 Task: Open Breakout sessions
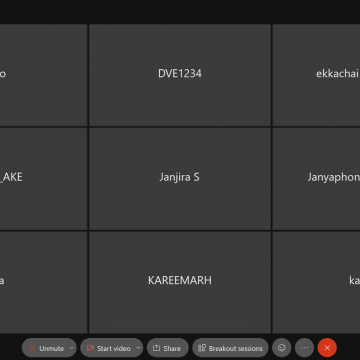point(230,348)
